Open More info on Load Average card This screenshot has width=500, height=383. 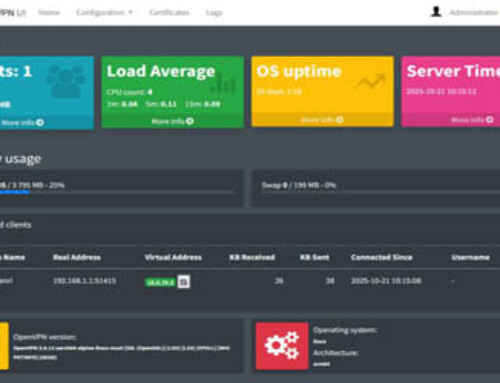(x=172, y=121)
